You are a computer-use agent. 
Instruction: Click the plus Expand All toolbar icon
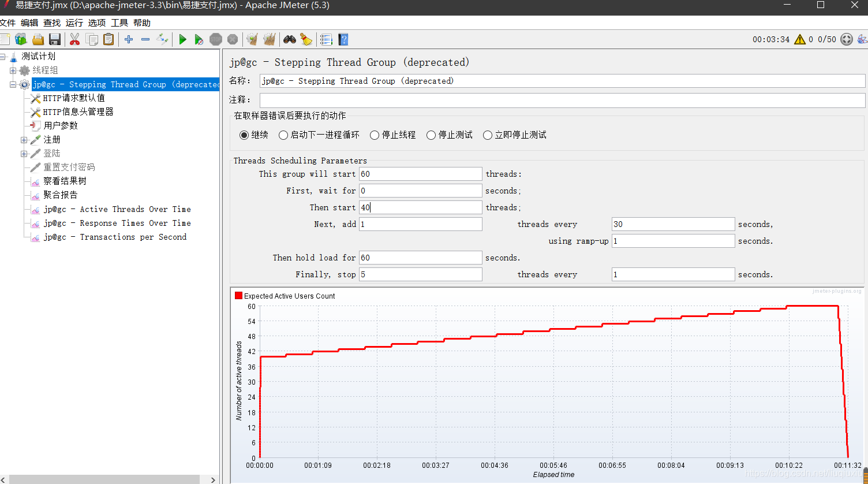[129, 39]
